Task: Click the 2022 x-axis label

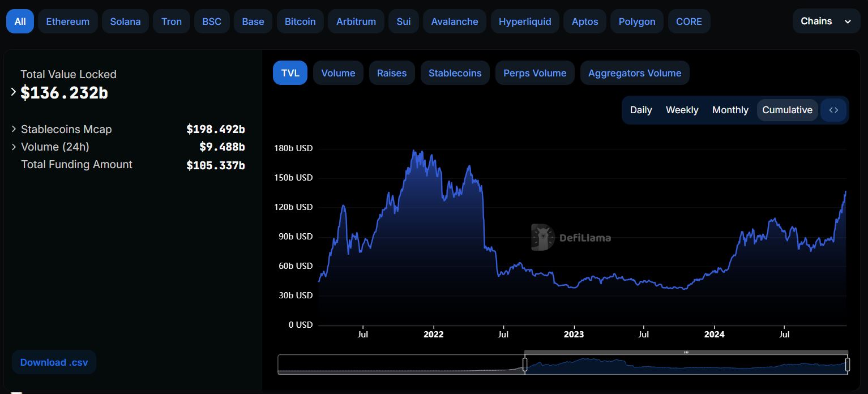Action: (434, 334)
